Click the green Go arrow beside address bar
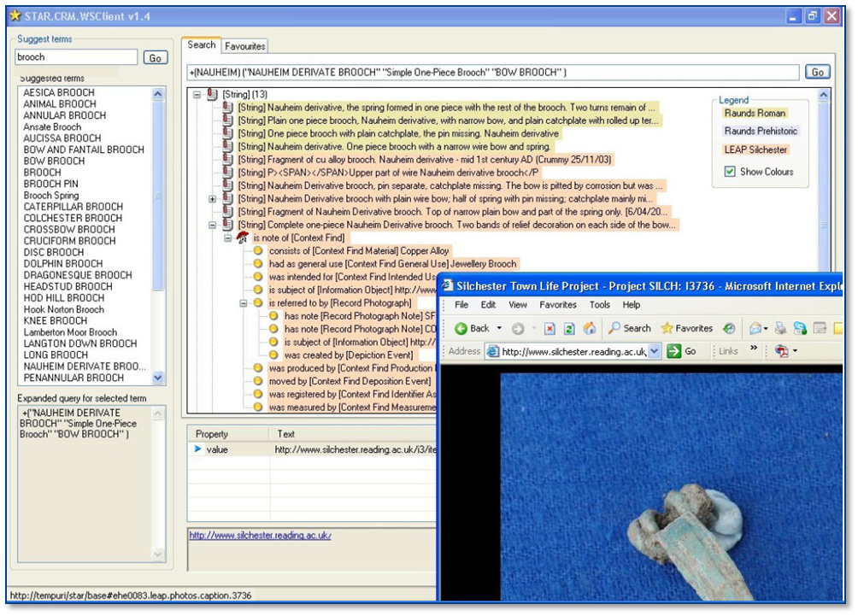The width and height of the screenshot is (858, 616). (674, 351)
